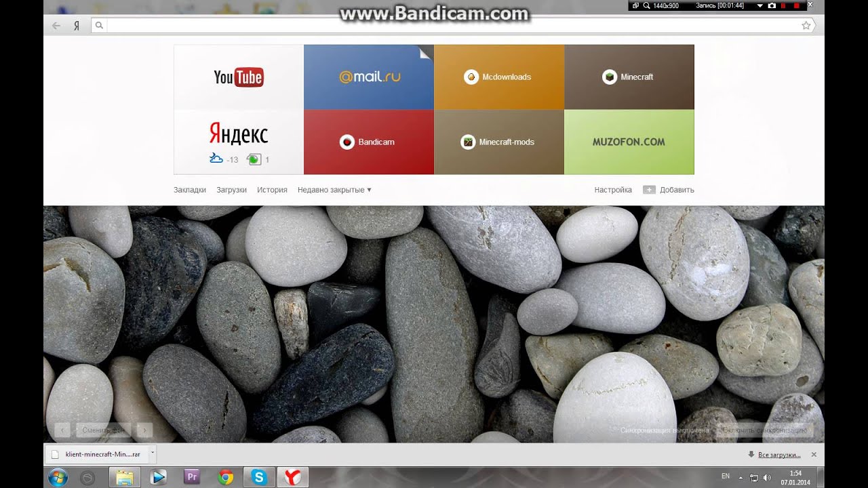Open the Mcdownloads tile
Image resolution: width=868 pixels, height=488 pixels.
point(499,77)
